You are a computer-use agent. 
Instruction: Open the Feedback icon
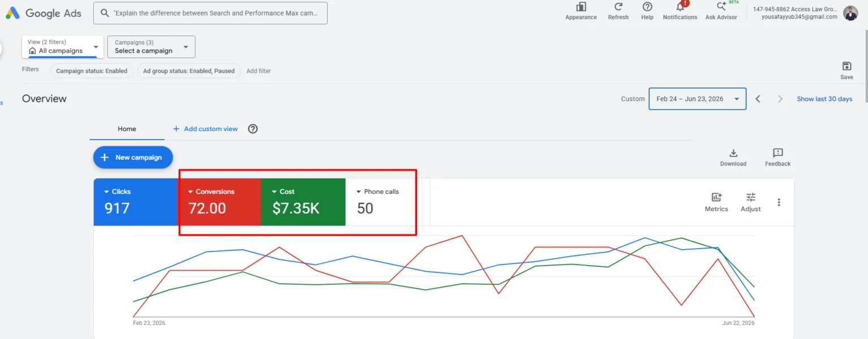point(778,153)
